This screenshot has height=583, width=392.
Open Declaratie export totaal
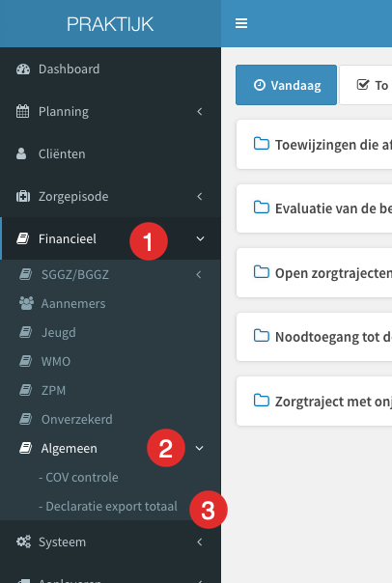click(108, 507)
